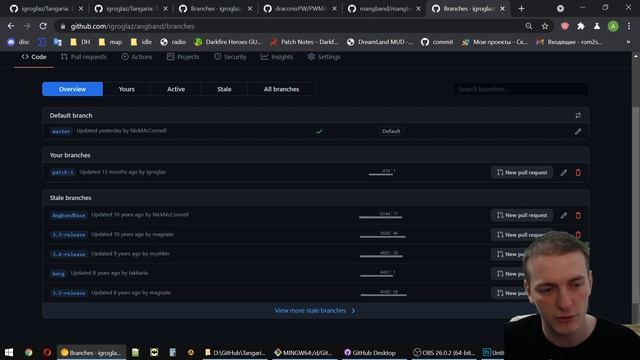Click the delete trash icon for 3.3-release
640x360 pixels.
click(x=578, y=235)
